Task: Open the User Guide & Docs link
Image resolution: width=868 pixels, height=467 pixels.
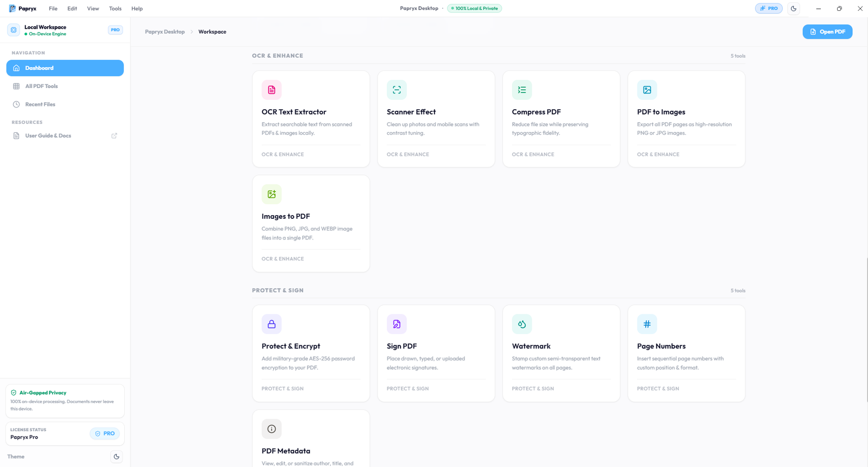Action: pos(65,136)
